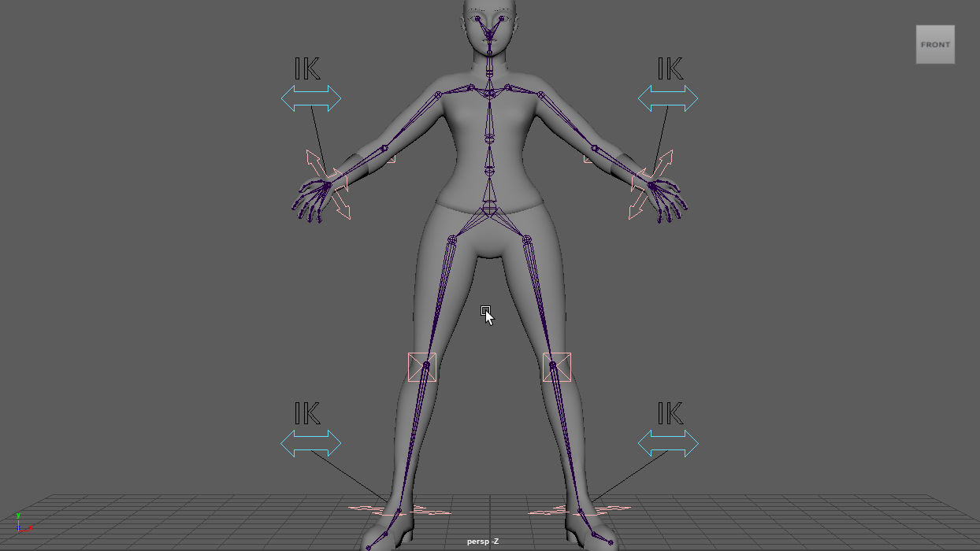Screen dimensions: 980x551
Task: Select the hip joint on the screen-left leg
Action: (452, 239)
